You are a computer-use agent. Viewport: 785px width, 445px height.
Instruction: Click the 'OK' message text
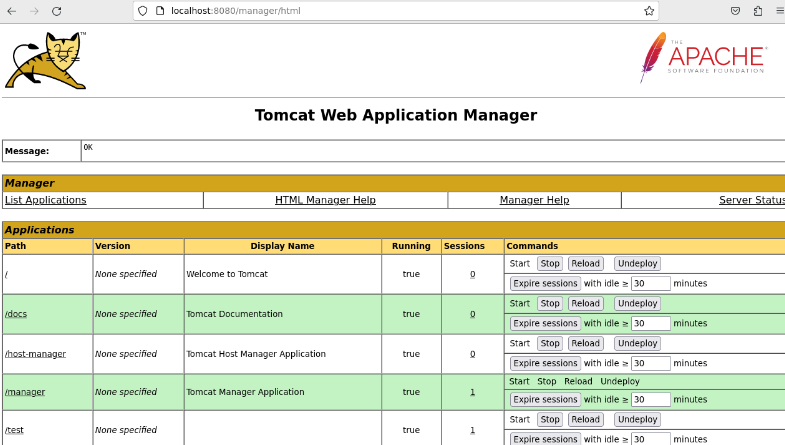coord(88,147)
